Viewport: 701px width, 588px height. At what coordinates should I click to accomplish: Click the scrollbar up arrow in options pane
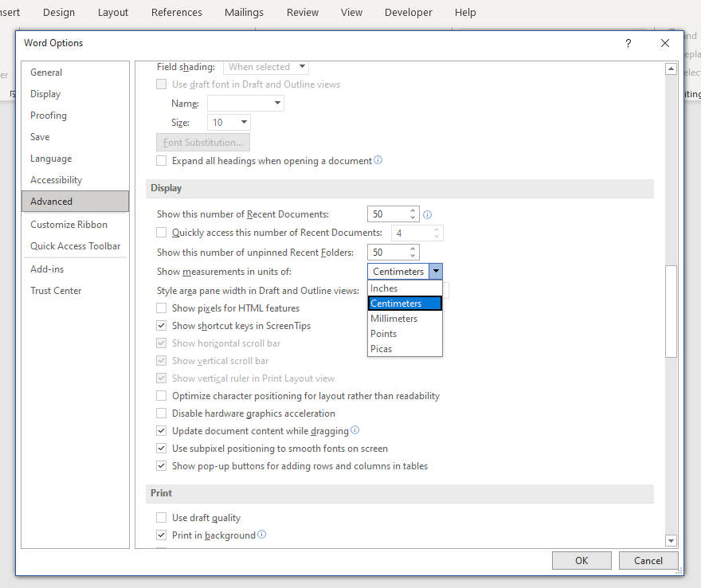tap(671, 69)
